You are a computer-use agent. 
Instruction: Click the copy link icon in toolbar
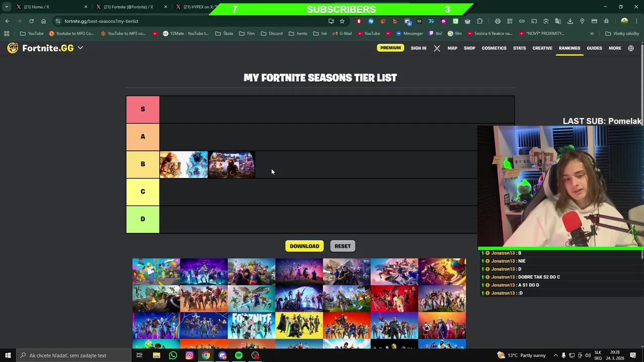522,21
